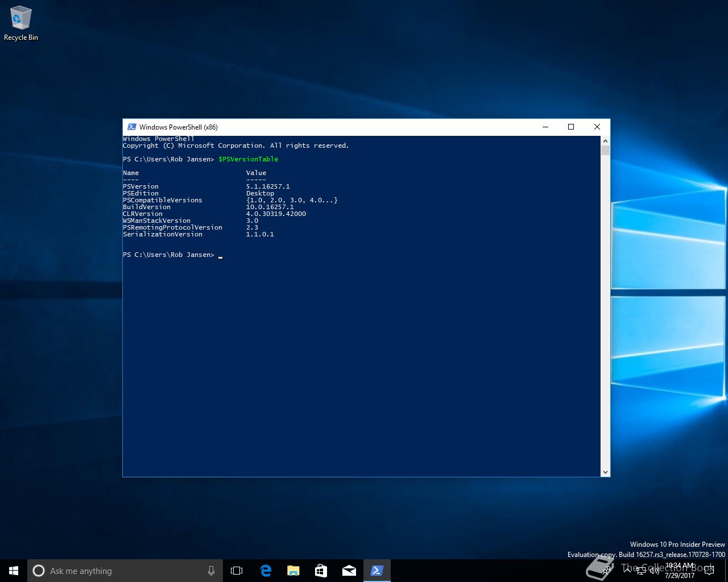
Task: Open the volume control in tray
Action: [x=655, y=571]
